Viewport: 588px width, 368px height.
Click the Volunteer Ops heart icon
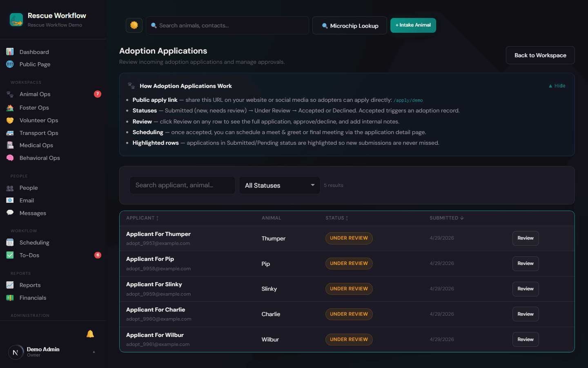[x=10, y=120]
